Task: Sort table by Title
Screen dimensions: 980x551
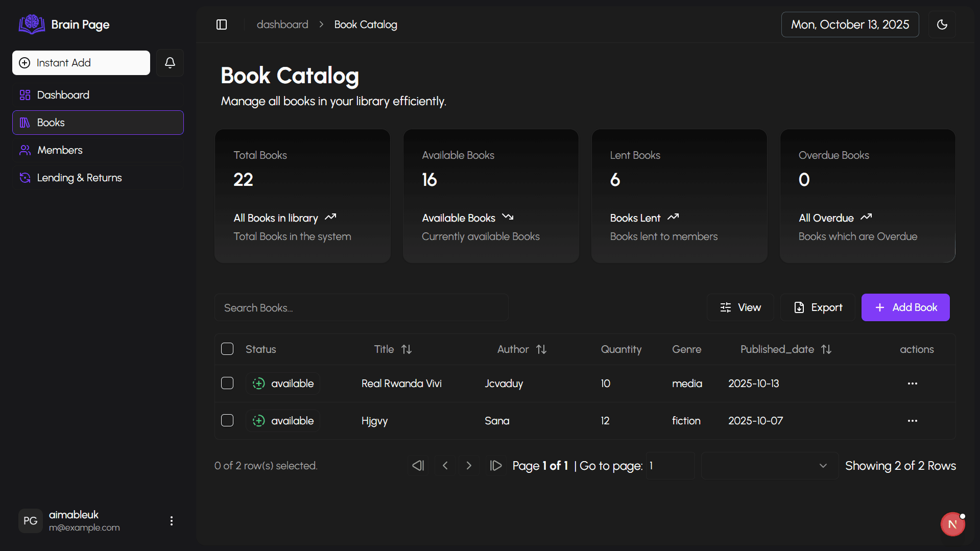Action: tap(393, 349)
